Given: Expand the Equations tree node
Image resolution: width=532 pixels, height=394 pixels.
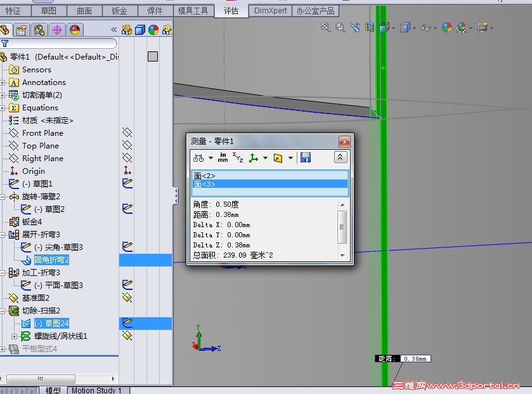Looking at the screenshot, I should click(x=3, y=108).
